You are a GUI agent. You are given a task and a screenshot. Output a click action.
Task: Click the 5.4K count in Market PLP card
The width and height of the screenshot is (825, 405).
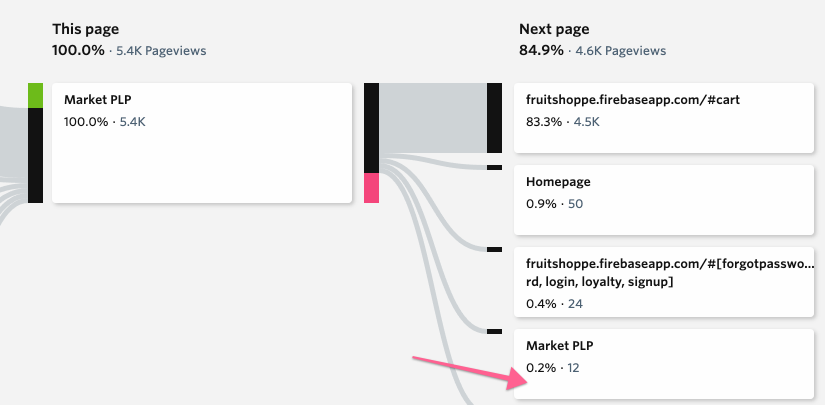(x=133, y=121)
